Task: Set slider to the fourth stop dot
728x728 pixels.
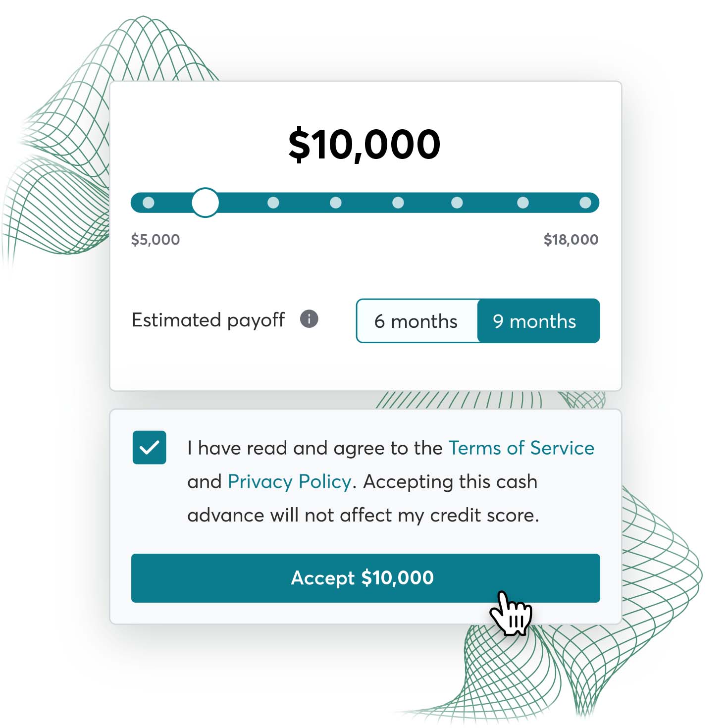Action: click(x=336, y=203)
